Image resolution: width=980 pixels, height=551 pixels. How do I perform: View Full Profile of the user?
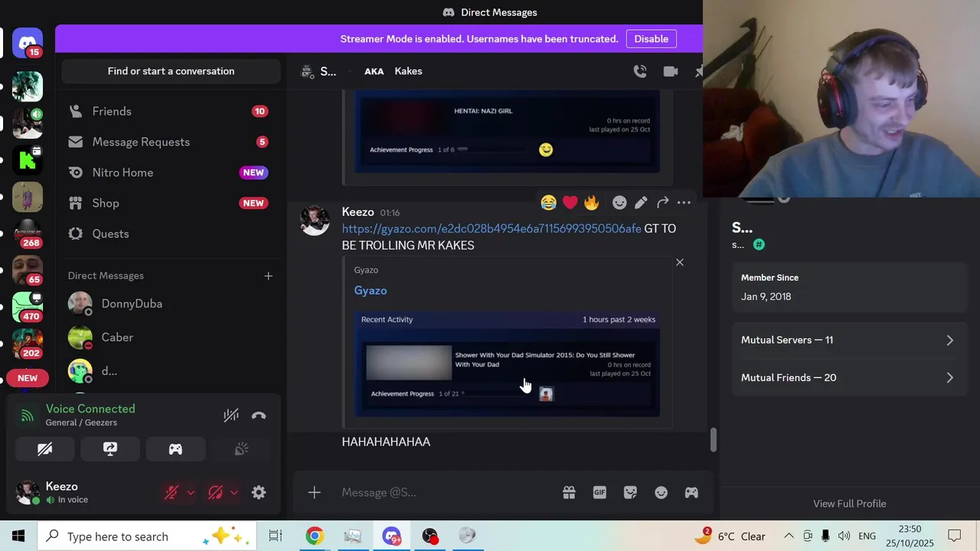point(849,504)
